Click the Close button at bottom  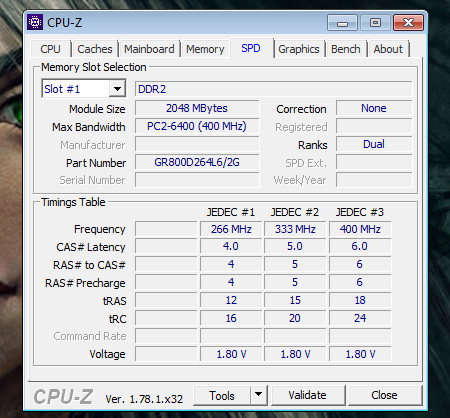[384, 395]
